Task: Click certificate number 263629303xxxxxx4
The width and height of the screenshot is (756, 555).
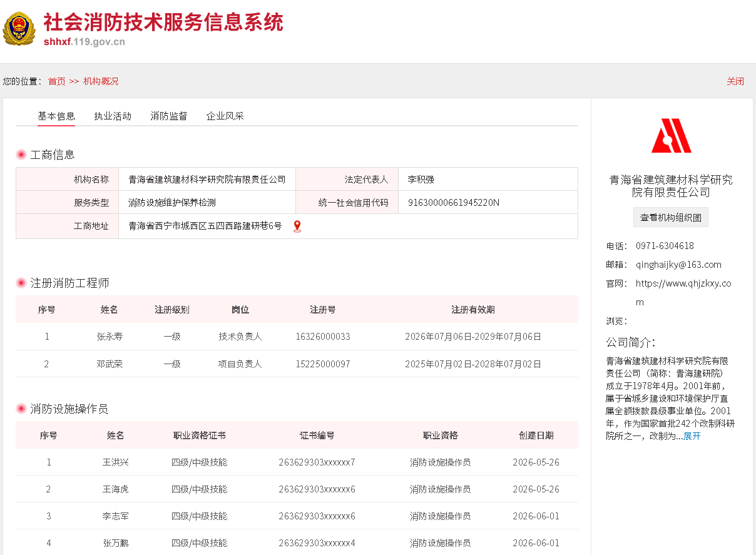Action: pyautogui.click(x=317, y=543)
